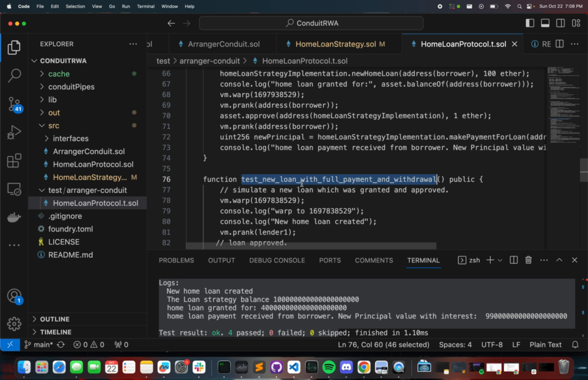Split the terminal panel
588x380 pixels.
coord(514,260)
